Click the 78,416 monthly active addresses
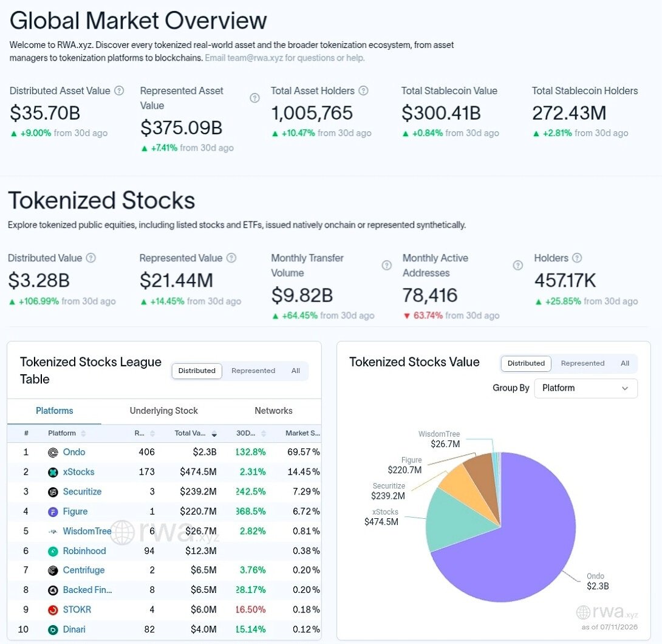This screenshot has width=662, height=644. (430, 296)
